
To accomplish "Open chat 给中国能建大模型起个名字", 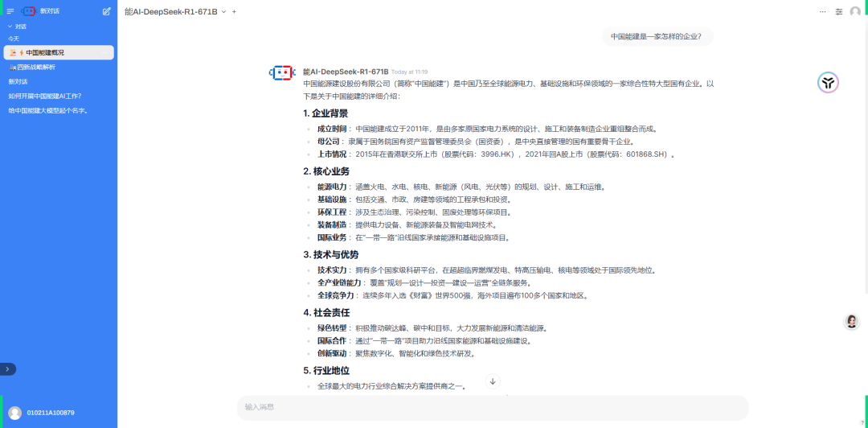I will pyautogui.click(x=48, y=110).
